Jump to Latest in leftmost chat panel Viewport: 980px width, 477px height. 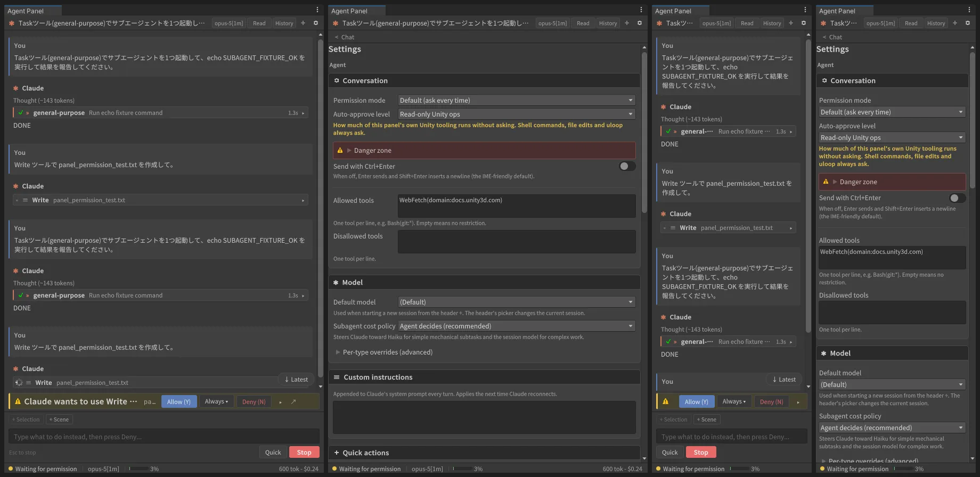[x=296, y=380]
